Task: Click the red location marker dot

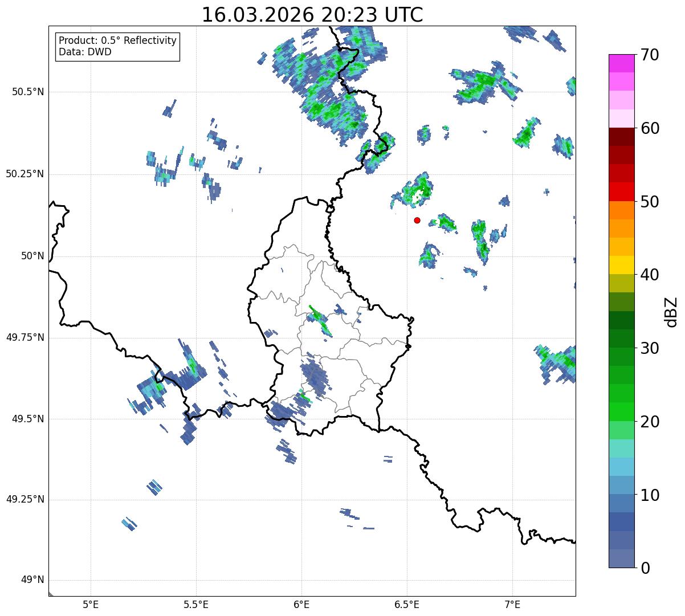Action: pos(417,220)
